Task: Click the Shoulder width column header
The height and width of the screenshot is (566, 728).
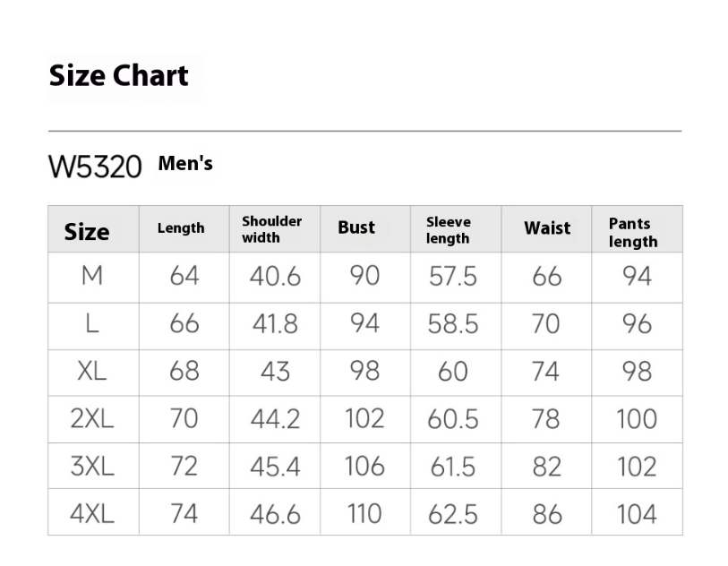Action: [x=271, y=229]
